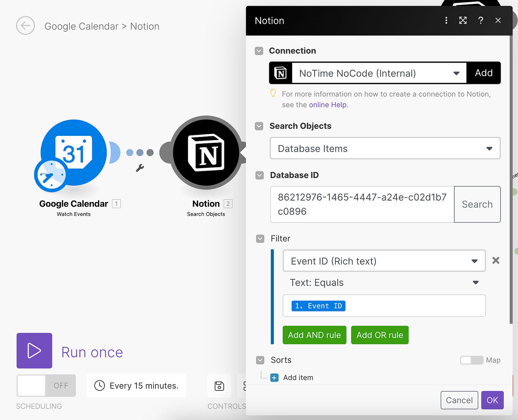
Task: Click the Every 15 minutes text
Action: pyautogui.click(x=144, y=386)
